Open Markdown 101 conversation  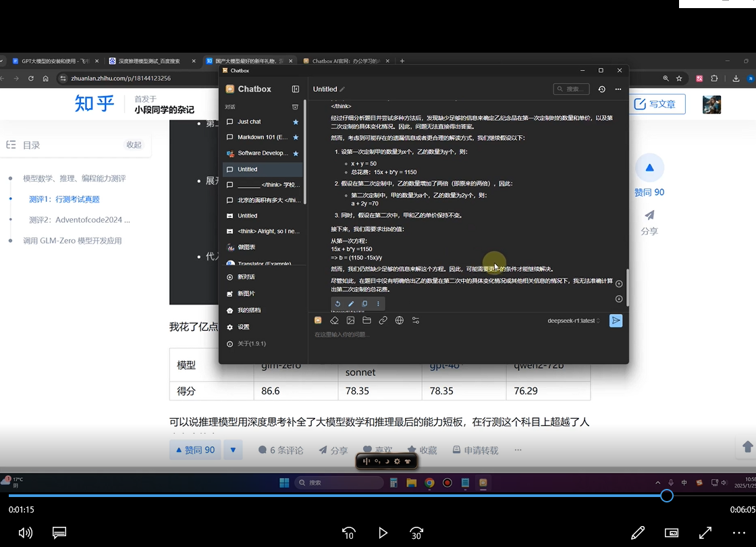tap(263, 138)
